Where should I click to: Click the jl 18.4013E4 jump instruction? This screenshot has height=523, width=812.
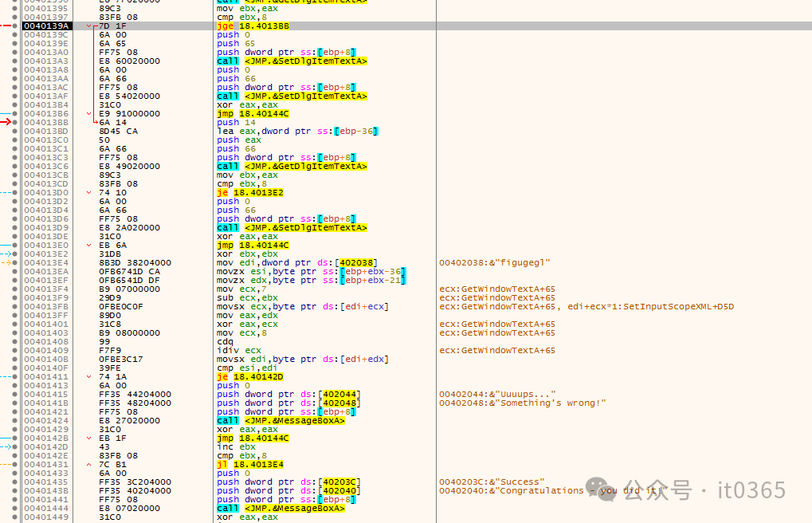click(250, 465)
